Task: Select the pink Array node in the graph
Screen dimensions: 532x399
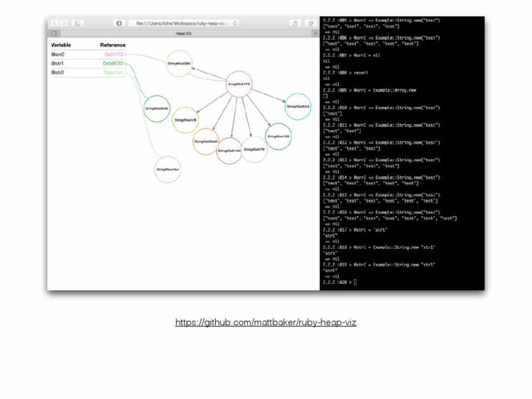Action: [239, 84]
